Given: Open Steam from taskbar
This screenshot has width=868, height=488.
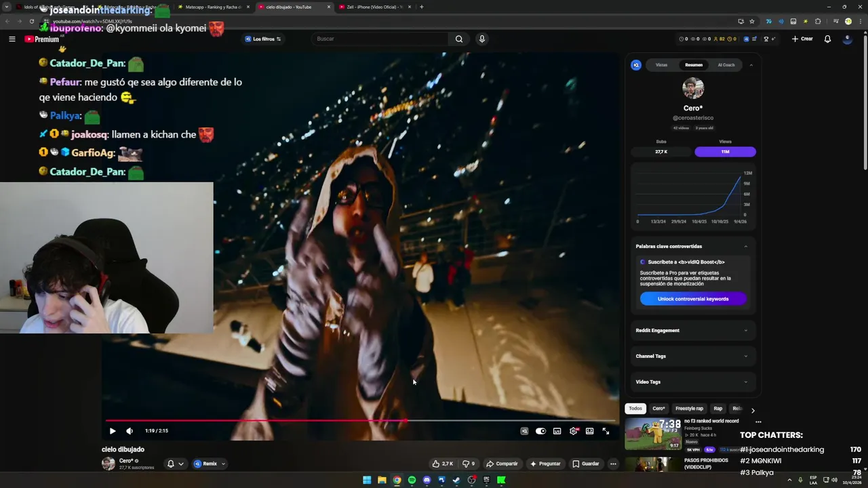Looking at the screenshot, I should point(456,480).
